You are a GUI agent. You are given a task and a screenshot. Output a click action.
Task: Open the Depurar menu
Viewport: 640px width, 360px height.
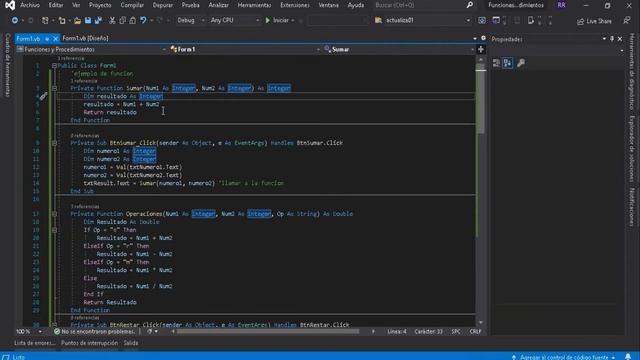[163, 5]
